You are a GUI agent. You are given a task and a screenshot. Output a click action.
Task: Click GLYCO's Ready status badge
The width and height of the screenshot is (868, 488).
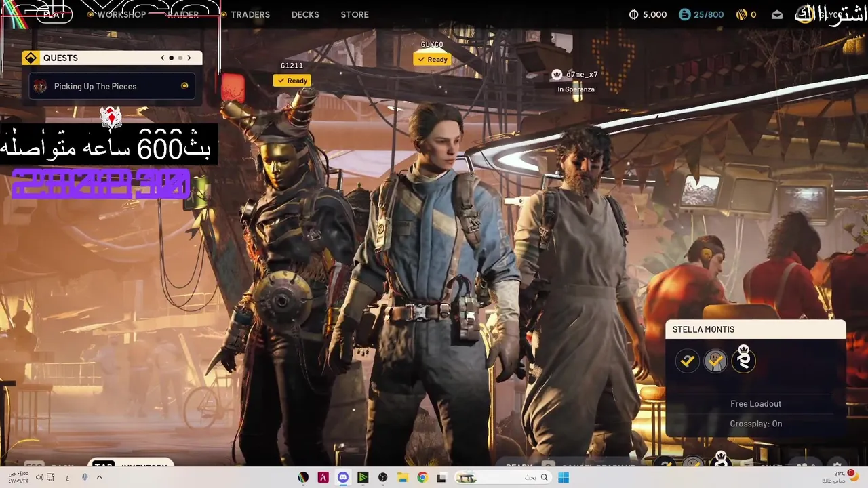432,60
